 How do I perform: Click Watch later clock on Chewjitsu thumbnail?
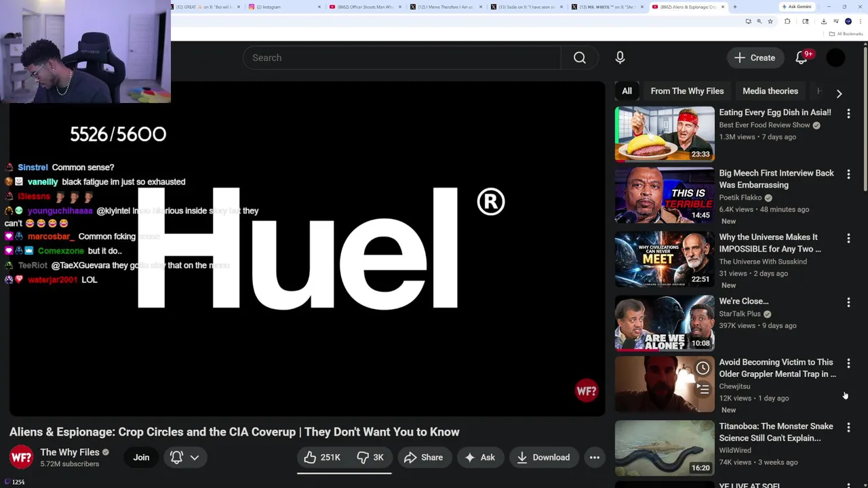tap(703, 368)
